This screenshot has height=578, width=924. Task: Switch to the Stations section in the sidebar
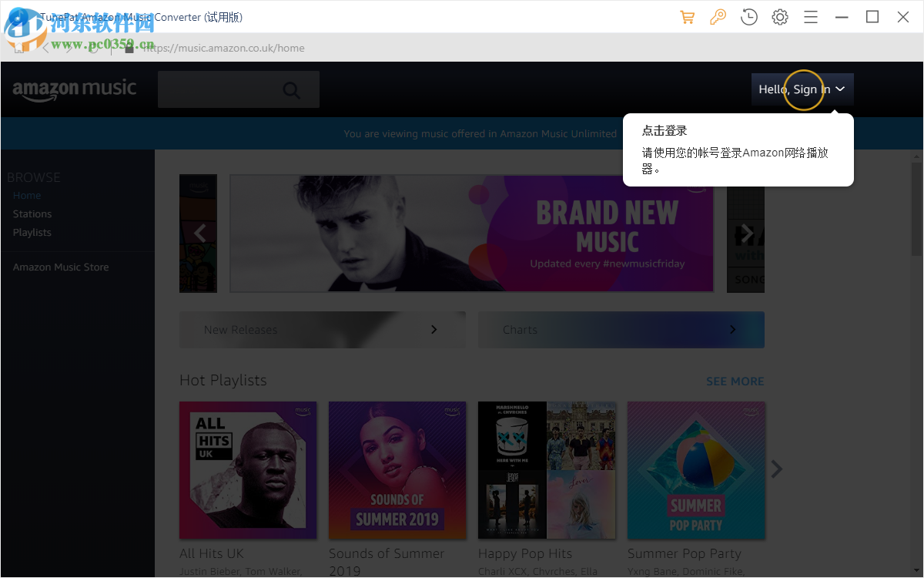tap(32, 213)
